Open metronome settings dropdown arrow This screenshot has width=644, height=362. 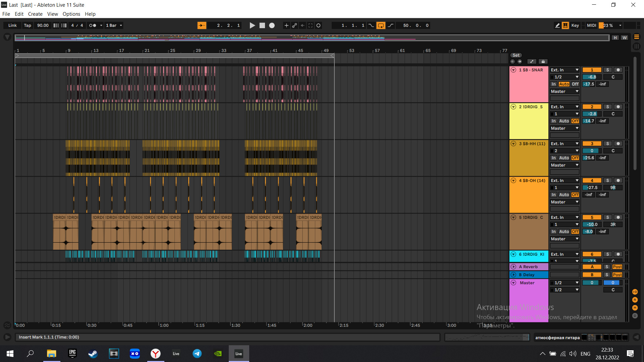click(x=101, y=25)
